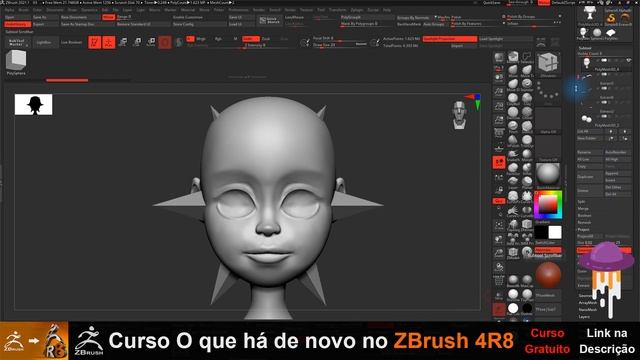Open the Help menu
Image resolution: width=640 pixels, height=360 pixels.
click(387, 10)
